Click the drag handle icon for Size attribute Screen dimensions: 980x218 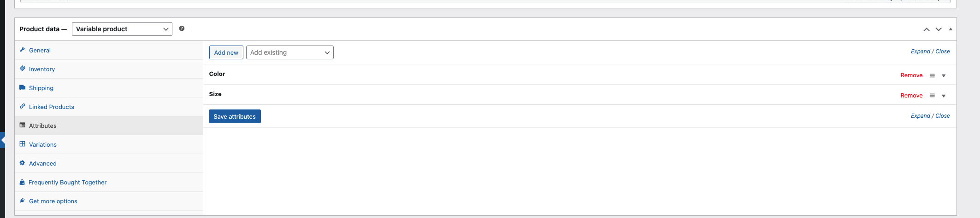932,96
